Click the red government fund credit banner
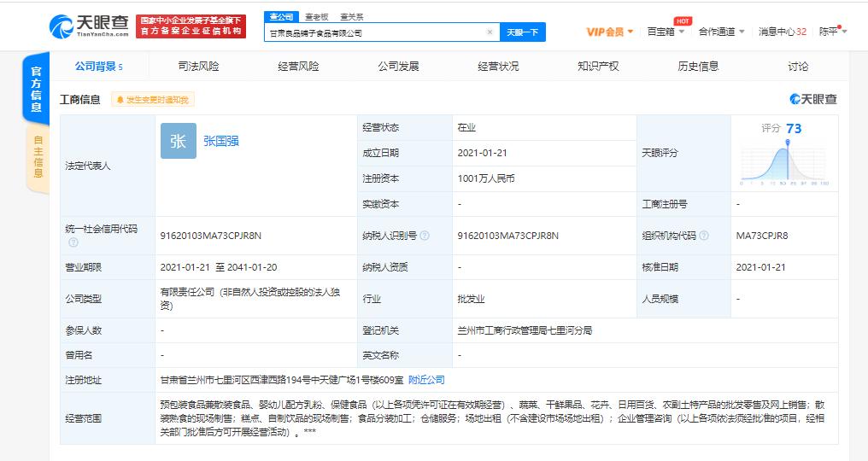Viewport: 868px width, 461px height. pos(191,26)
